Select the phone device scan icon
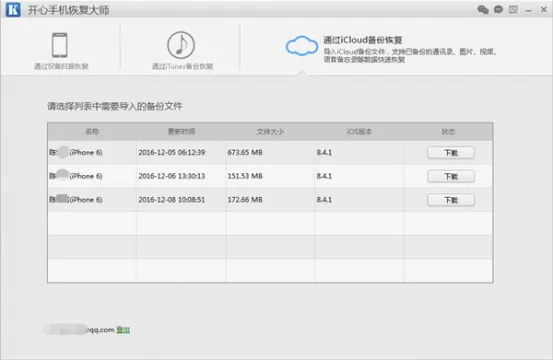This screenshot has width=553, height=360. coord(60,45)
